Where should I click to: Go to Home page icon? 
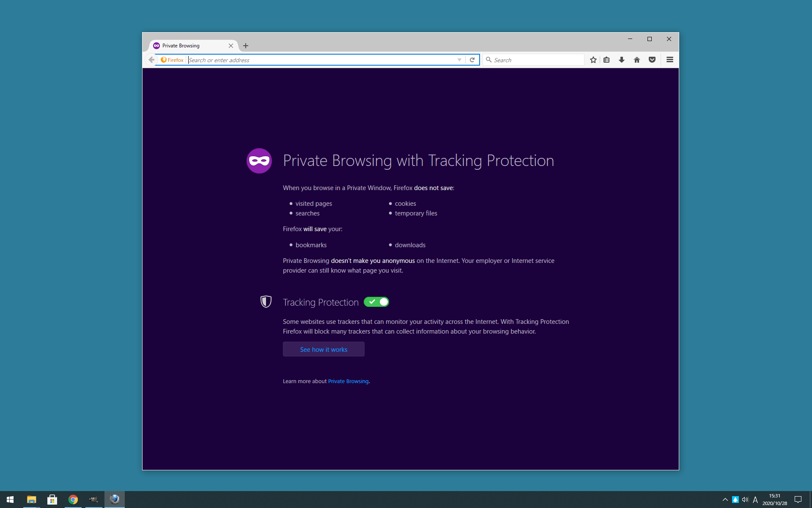637,60
